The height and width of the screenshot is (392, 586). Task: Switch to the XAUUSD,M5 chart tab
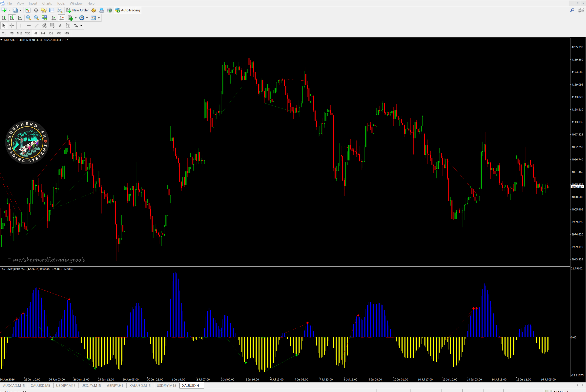pyautogui.click(x=40, y=386)
